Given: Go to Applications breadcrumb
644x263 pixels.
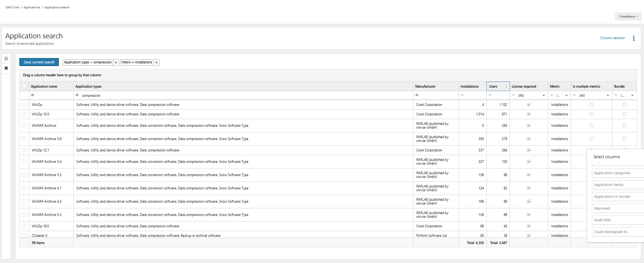Looking at the screenshot, I should 32,7.
